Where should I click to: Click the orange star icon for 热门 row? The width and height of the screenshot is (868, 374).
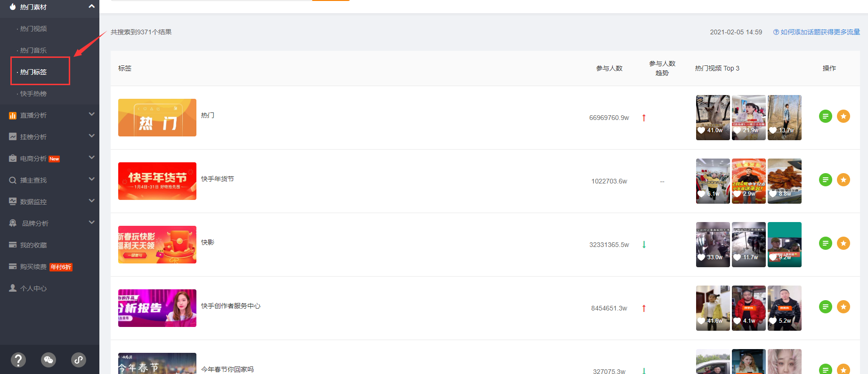pos(844,116)
